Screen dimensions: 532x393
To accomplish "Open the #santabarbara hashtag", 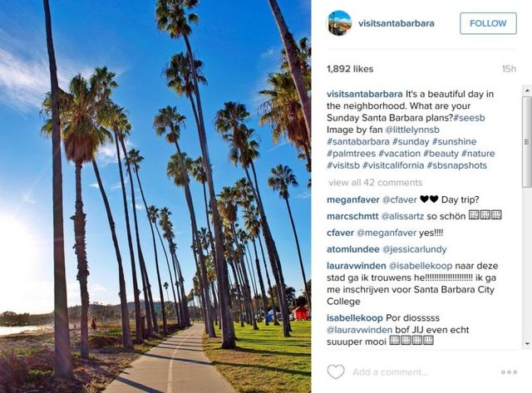I will (x=359, y=142).
